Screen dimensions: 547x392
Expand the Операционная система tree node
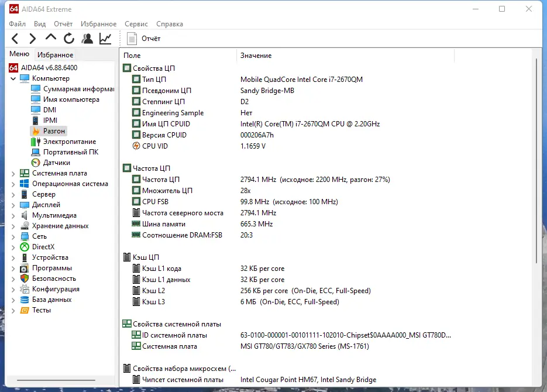[13, 184]
